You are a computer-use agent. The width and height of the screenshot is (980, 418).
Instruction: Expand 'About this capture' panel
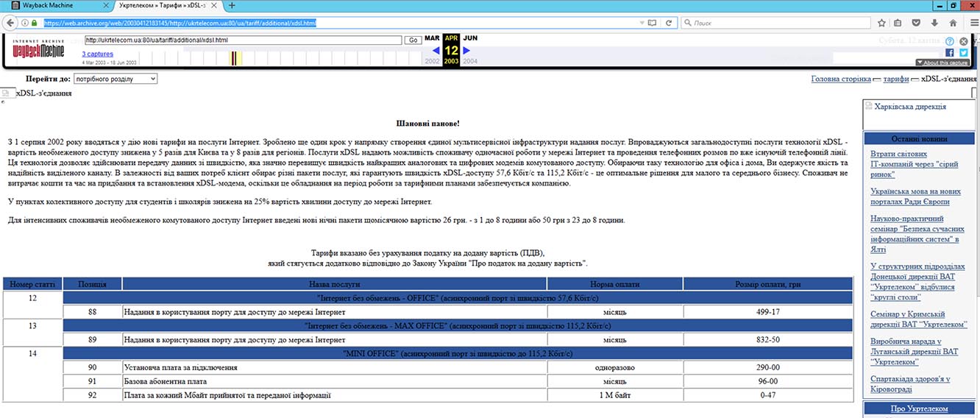tap(942, 63)
